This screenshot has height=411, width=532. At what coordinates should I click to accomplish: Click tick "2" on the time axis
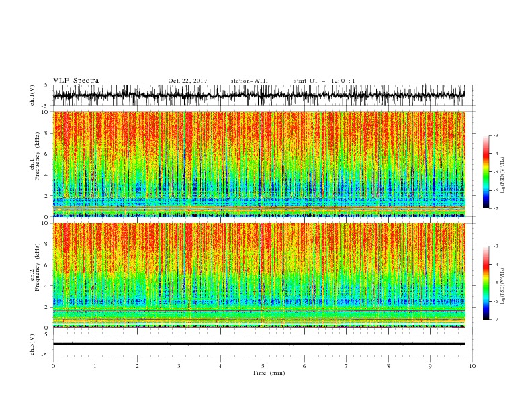[x=137, y=366]
